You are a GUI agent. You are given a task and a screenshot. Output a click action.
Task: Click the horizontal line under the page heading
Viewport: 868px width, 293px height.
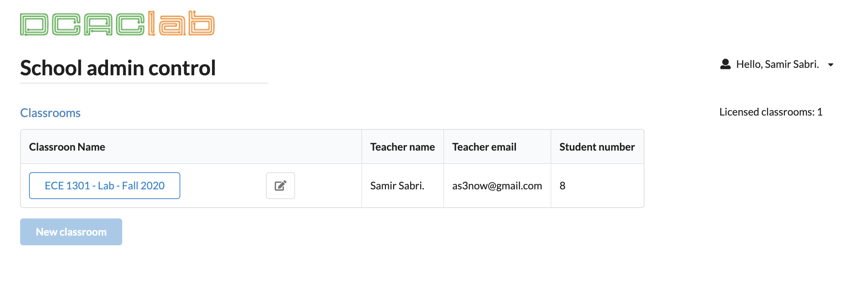(x=144, y=83)
